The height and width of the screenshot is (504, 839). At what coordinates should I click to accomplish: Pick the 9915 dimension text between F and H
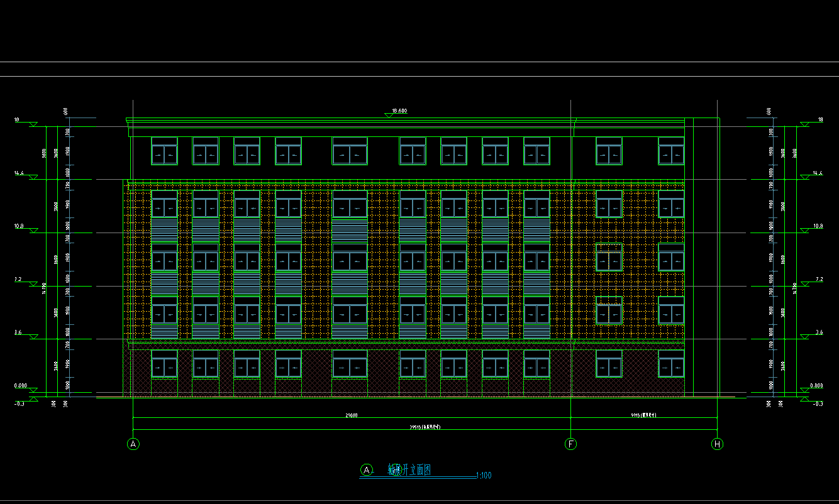point(644,415)
